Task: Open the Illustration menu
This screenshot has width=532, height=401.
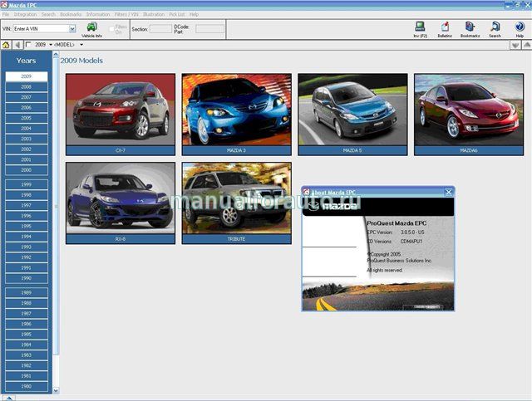Action: (153, 14)
